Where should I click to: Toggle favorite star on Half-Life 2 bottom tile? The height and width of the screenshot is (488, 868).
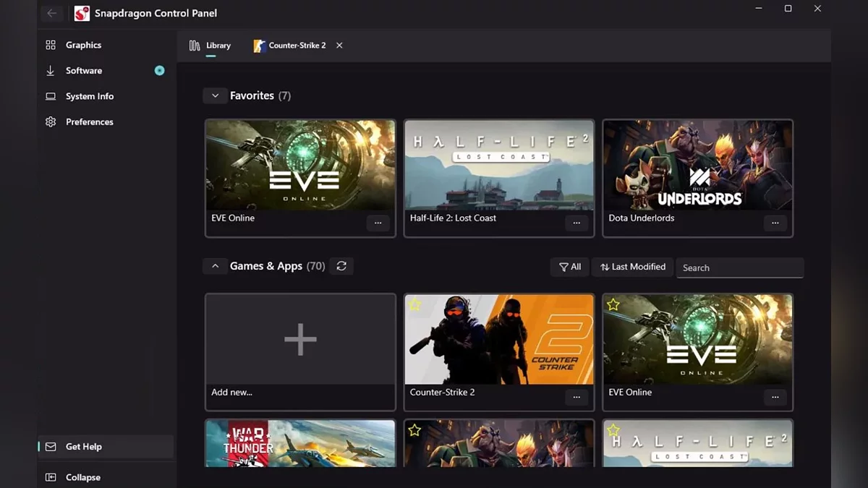(613, 430)
